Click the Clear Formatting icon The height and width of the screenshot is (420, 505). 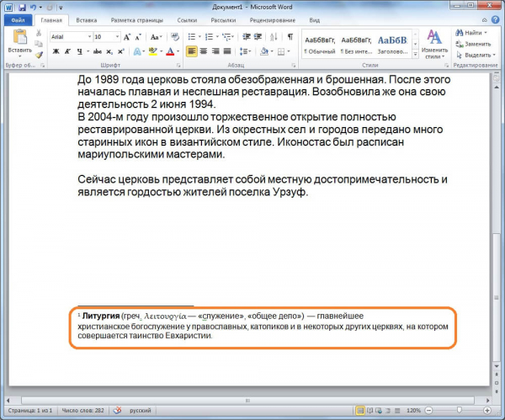175,37
